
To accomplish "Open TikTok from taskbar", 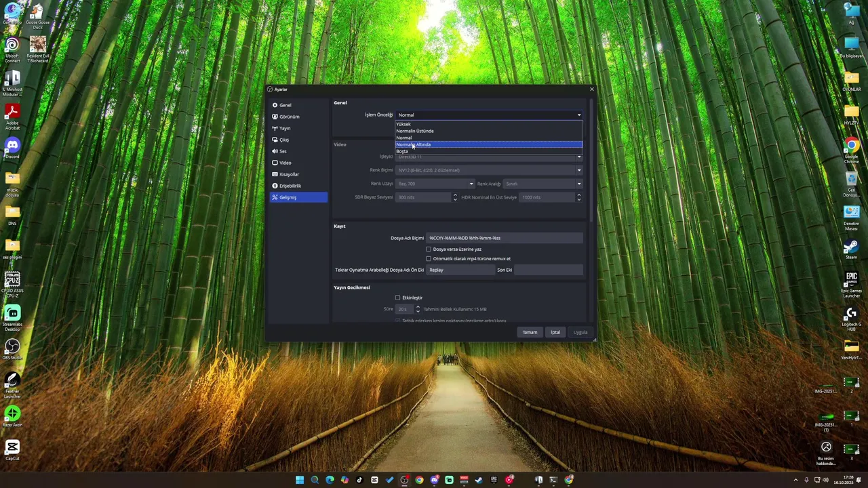I will (359, 480).
